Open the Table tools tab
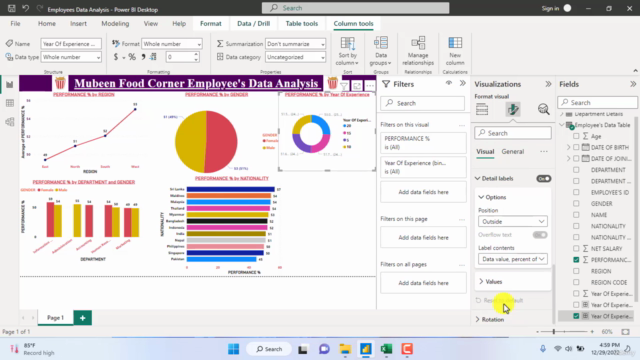Viewport: 640px width, 360px height. (302, 24)
